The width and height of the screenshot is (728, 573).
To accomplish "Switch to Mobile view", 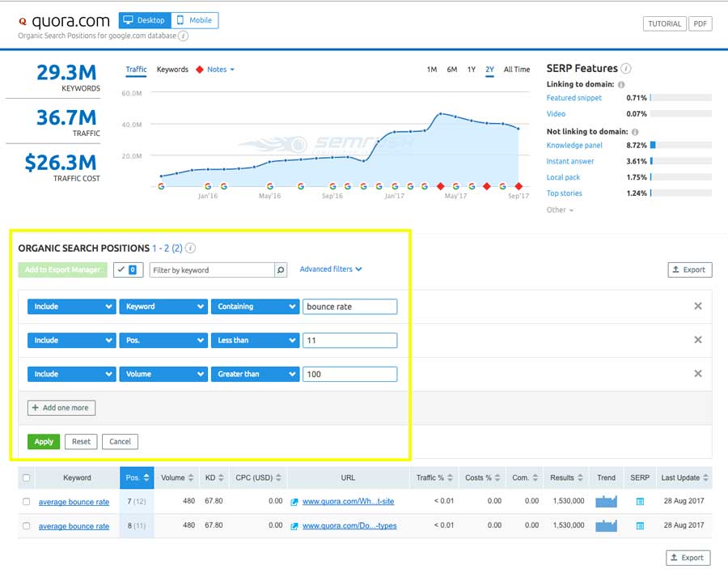I will tap(195, 20).
